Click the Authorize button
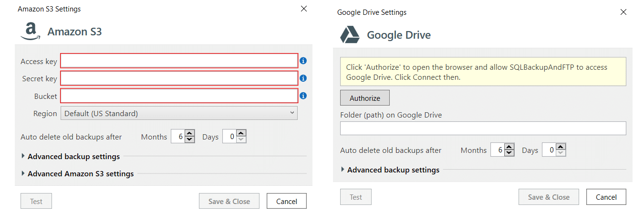The width and height of the screenshot is (644, 215). (x=365, y=98)
